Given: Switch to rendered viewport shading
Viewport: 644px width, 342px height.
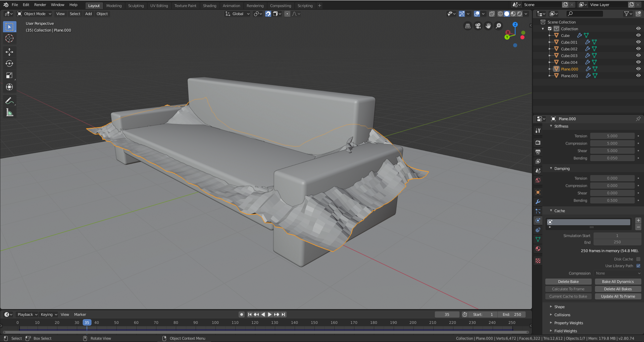Looking at the screenshot, I should (519, 14).
